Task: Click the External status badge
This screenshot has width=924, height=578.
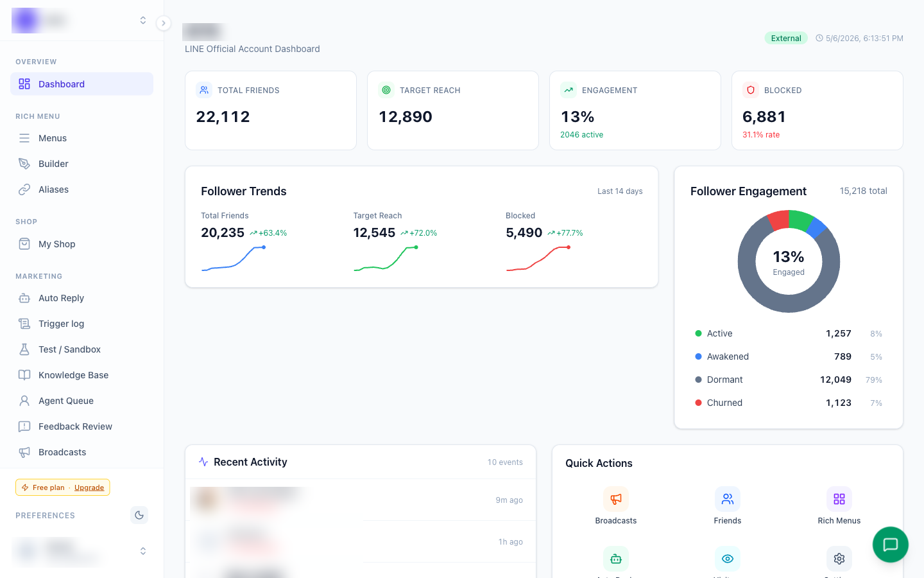Action: point(786,39)
